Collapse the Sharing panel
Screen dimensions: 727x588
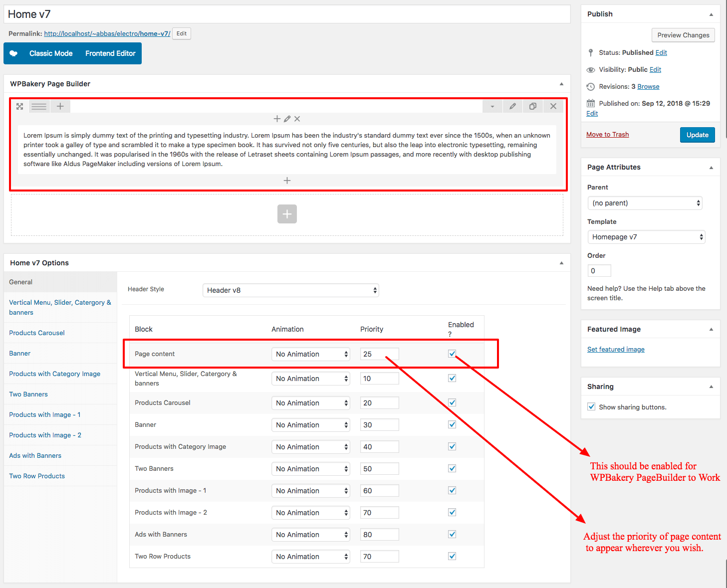(711, 387)
